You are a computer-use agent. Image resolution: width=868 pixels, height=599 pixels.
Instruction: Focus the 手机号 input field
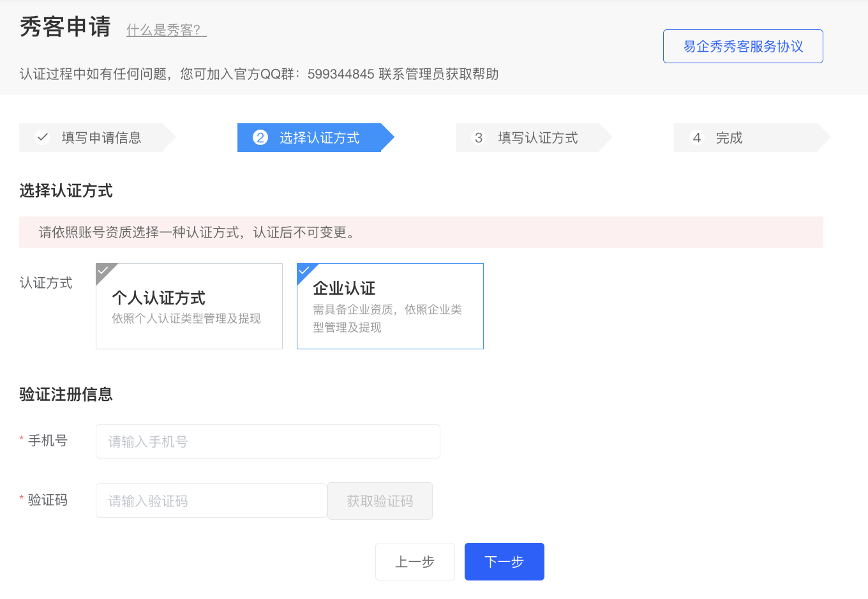[267, 441]
